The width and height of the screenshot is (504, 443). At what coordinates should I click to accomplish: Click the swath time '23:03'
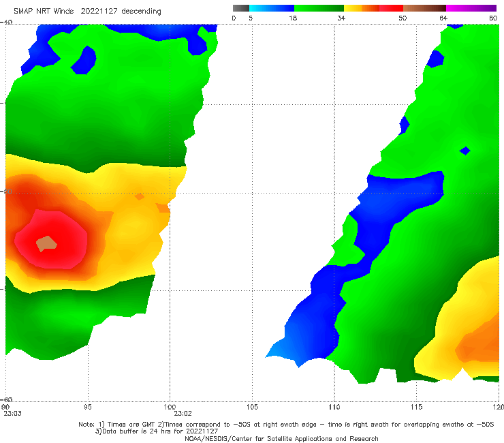pyautogui.click(x=12, y=414)
